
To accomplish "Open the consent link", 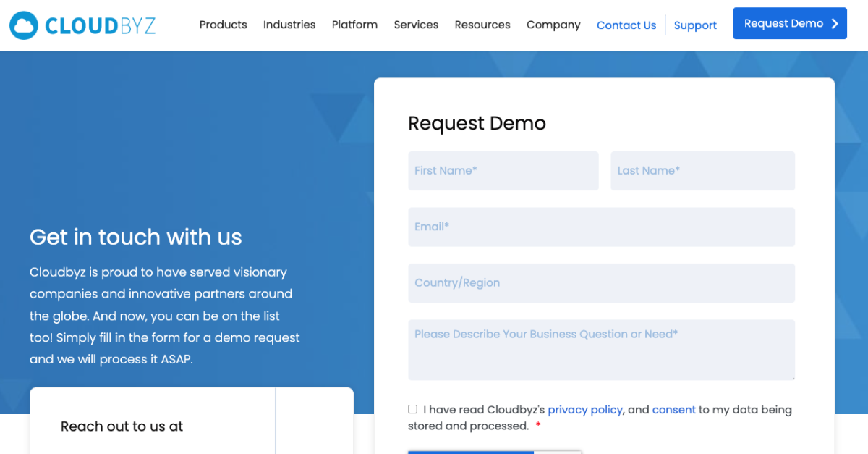I will (x=674, y=410).
